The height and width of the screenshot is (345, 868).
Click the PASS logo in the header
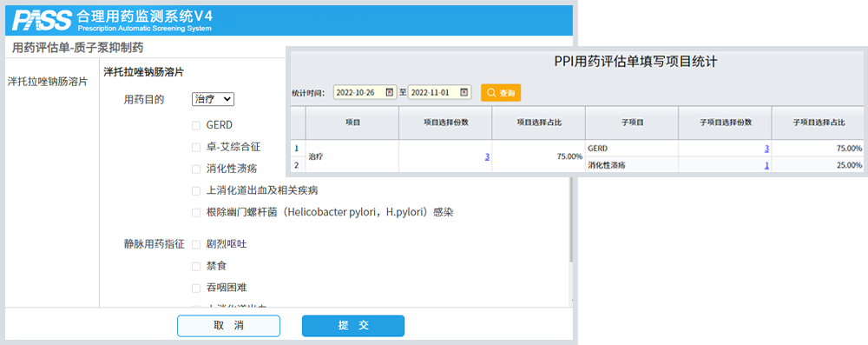42,21
